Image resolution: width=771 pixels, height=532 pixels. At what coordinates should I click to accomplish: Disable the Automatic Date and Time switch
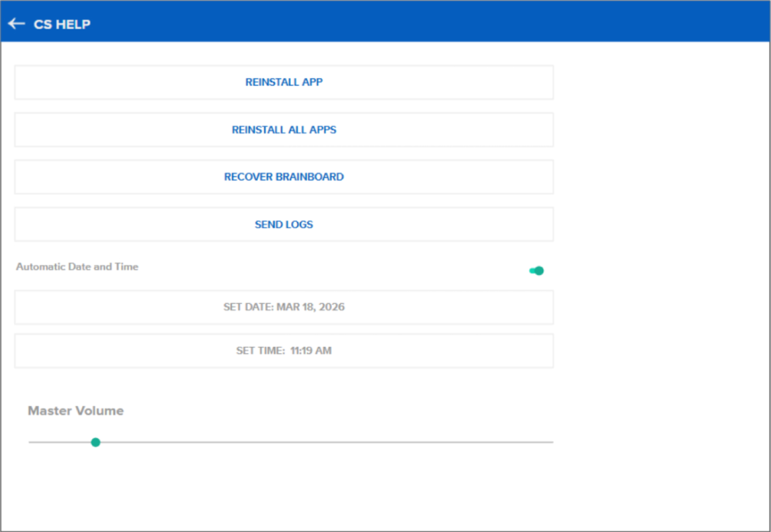[x=536, y=270]
